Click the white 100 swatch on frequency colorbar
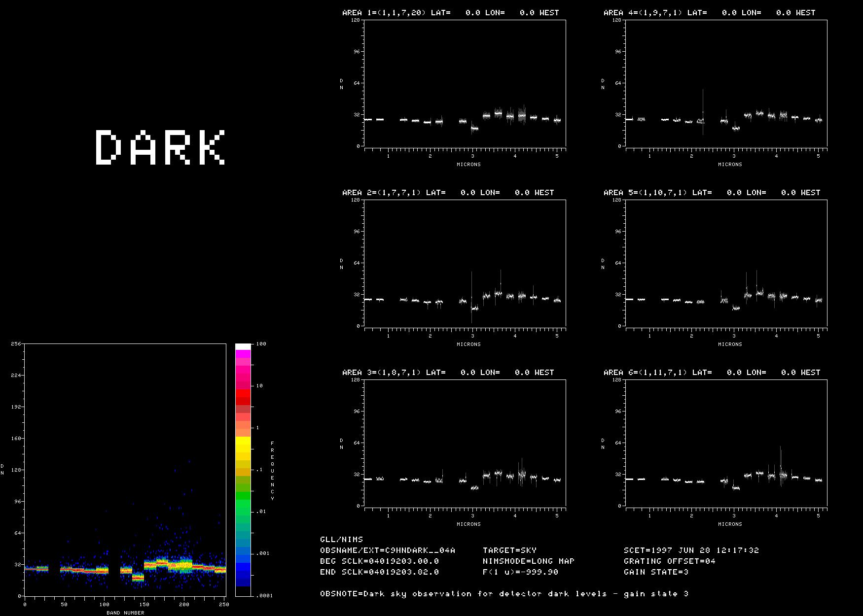 [x=243, y=347]
